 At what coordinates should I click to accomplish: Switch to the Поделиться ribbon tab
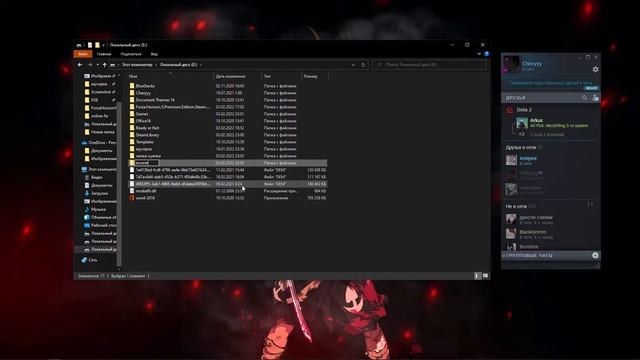click(x=131, y=54)
